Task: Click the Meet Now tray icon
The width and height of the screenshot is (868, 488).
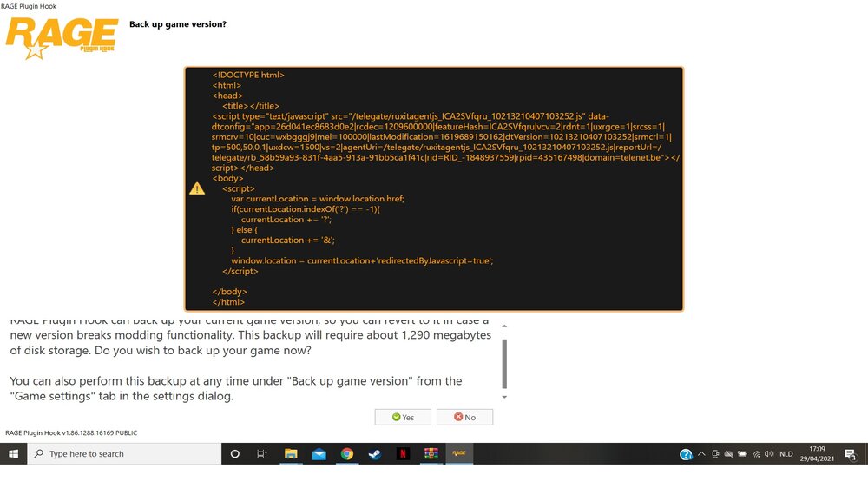Action: click(x=715, y=453)
